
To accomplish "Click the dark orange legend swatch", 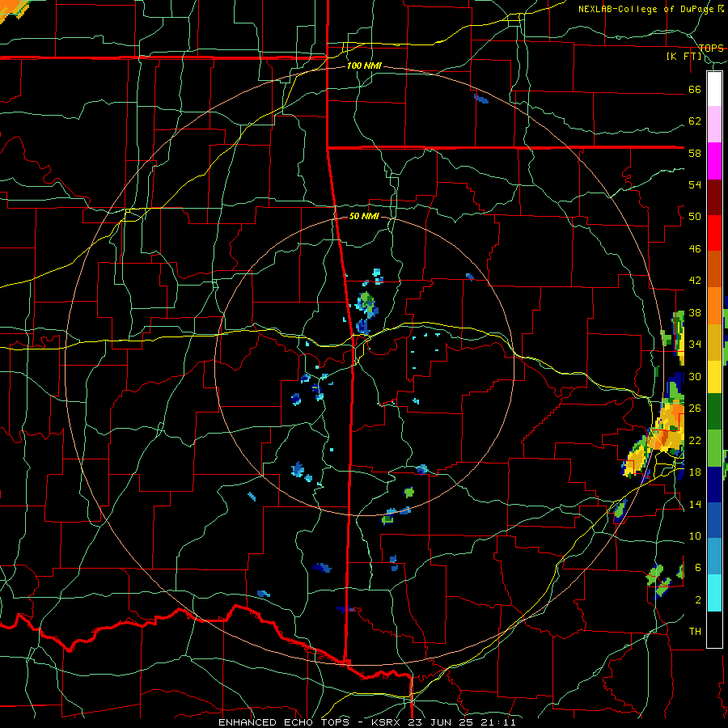I will (x=714, y=269).
